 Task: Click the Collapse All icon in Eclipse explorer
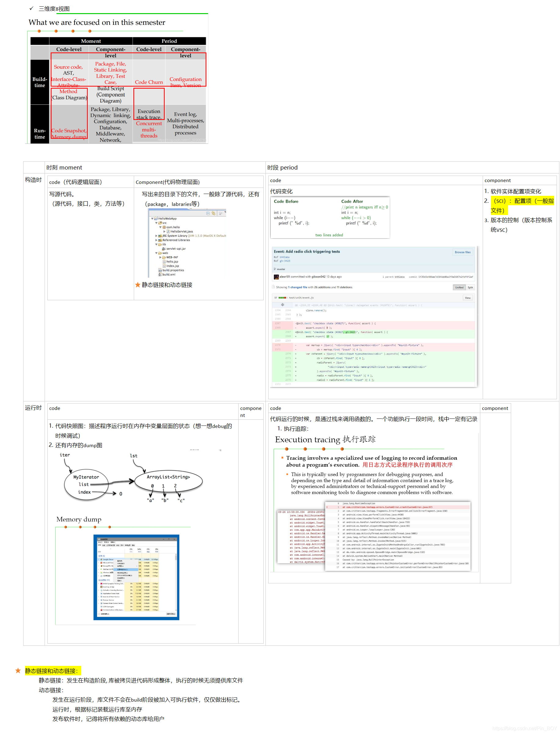tap(208, 213)
